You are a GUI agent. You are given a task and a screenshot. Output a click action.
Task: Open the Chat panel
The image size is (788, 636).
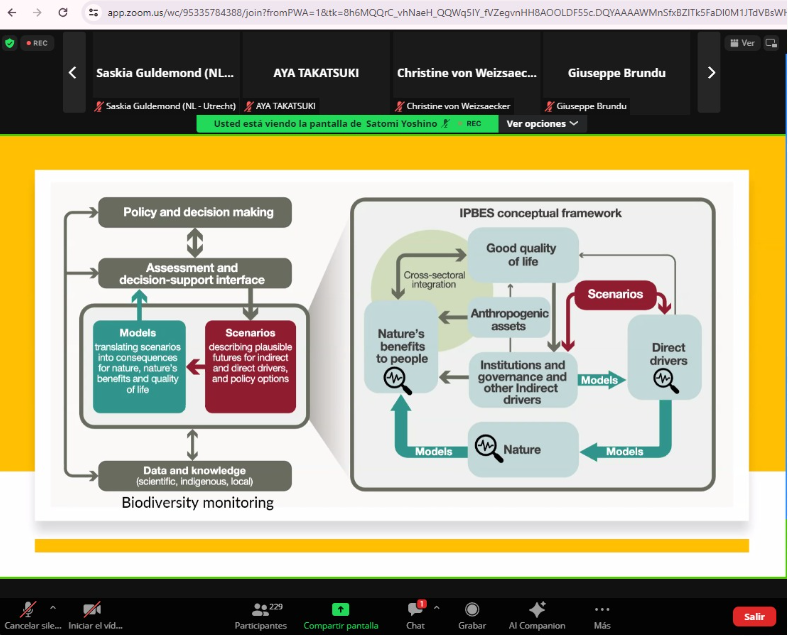click(x=414, y=609)
